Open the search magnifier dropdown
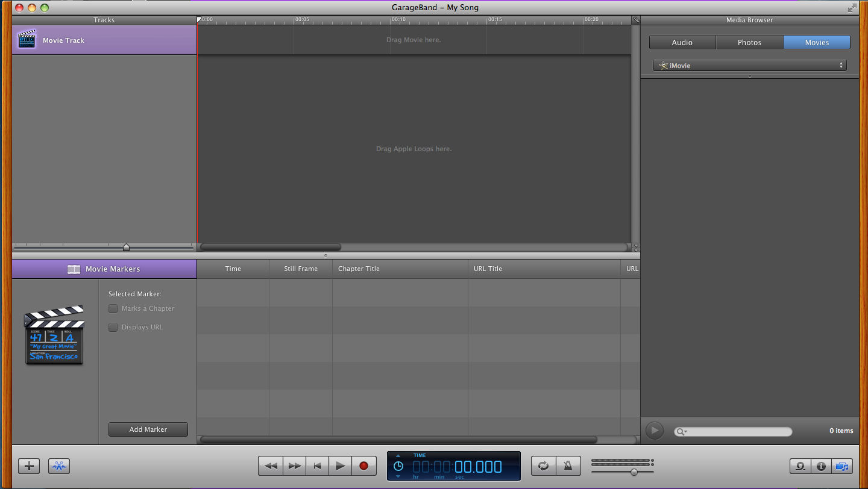Viewport: 868px width, 489px height. click(682, 431)
